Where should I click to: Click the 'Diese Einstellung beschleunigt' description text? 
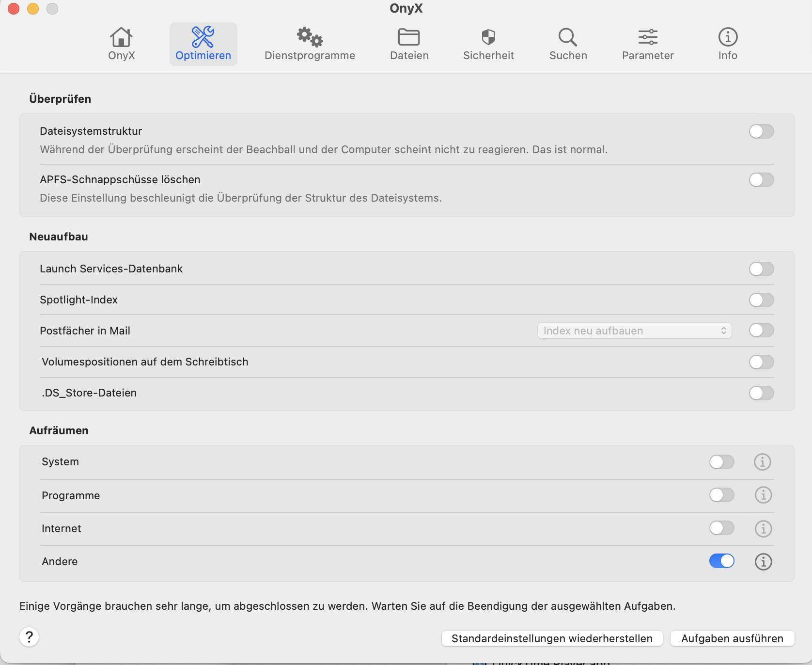click(241, 198)
